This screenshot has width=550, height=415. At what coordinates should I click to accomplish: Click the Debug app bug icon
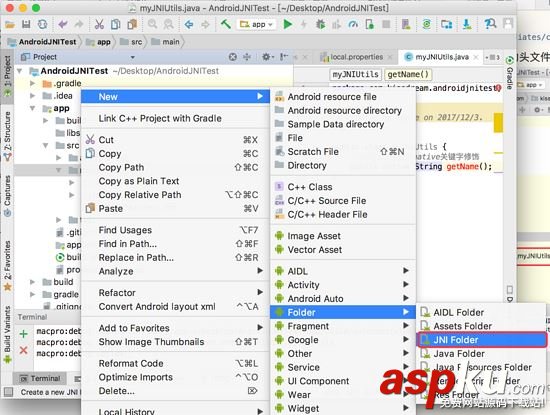click(320, 24)
